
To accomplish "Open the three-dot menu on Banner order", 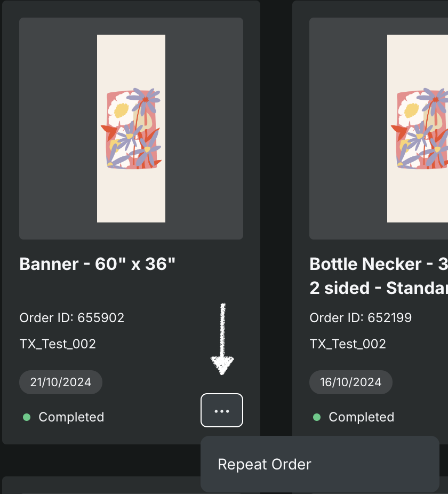I will 222,410.
